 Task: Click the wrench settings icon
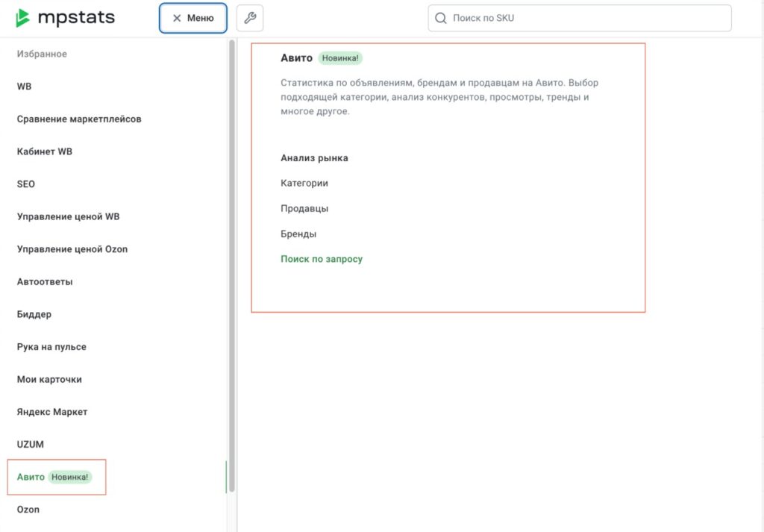(250, 18)
